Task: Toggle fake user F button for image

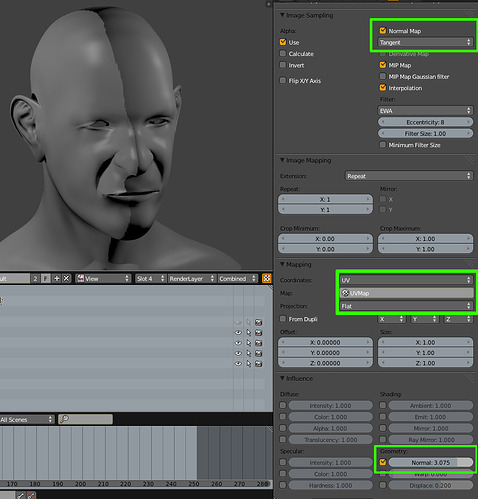Action: (46, 279)
